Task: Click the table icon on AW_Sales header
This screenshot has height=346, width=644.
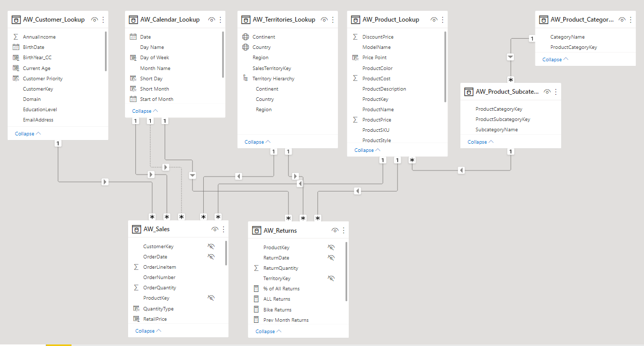Action: pos(136,229)
